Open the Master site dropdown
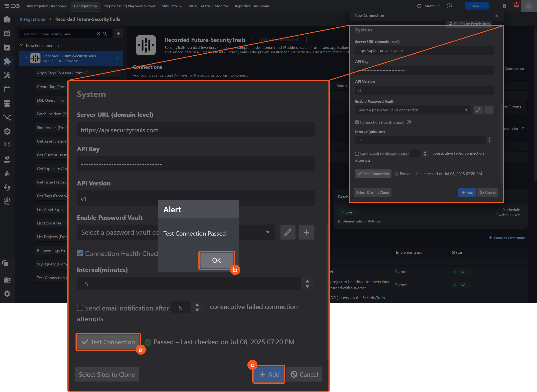Viewport: 537px width, 392px height. (432, 6)
